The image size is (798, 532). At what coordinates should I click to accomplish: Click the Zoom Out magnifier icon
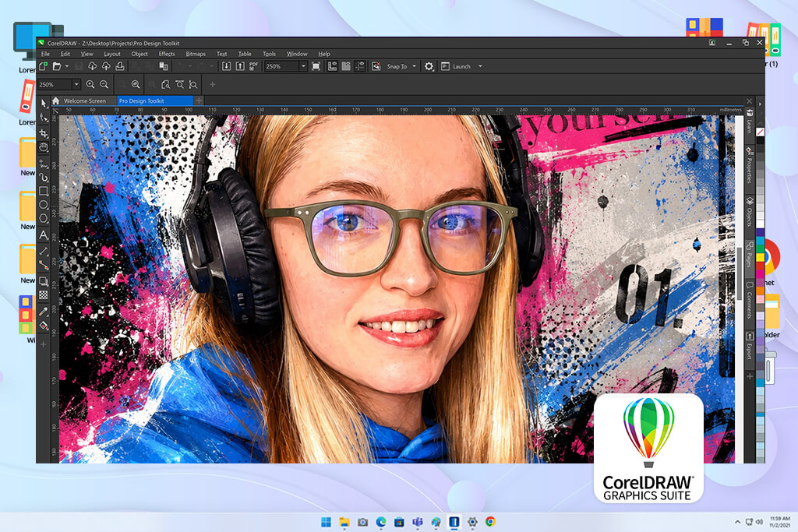pos(104,84)
